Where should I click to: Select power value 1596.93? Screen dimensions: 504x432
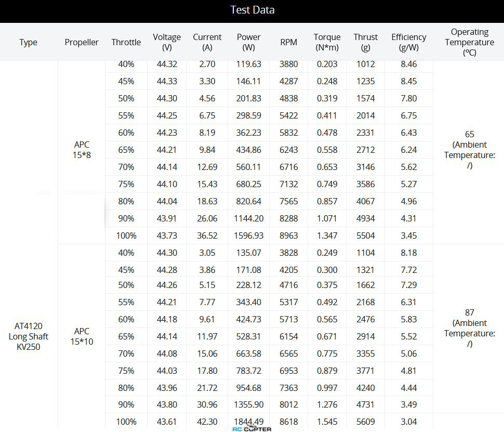pyautogui.click(x=248, y=235)
